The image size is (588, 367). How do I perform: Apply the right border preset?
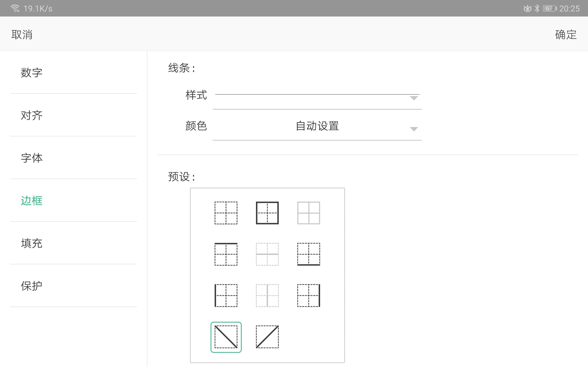pyautogui.click(x=308, y=296)
